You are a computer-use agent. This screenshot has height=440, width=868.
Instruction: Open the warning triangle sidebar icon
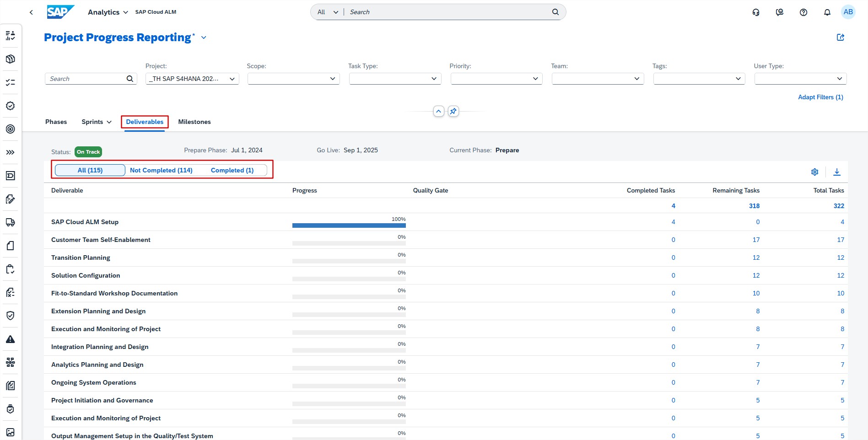pos(10,339)
